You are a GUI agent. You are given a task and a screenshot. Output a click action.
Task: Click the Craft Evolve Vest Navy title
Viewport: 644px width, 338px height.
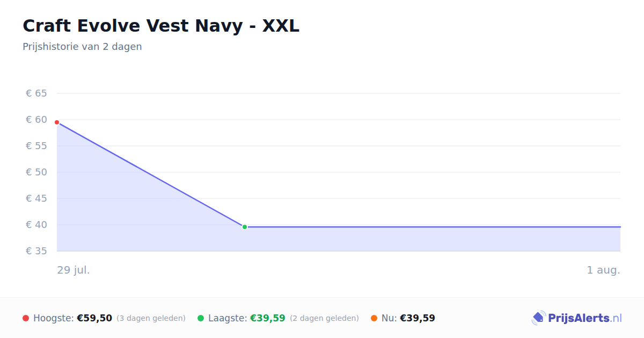pos(161,26)
